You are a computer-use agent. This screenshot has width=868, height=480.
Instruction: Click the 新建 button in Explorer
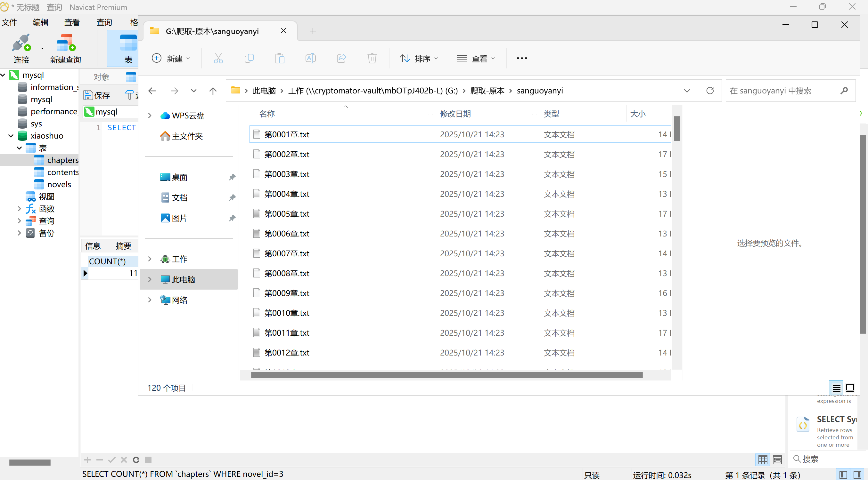click(x=171, y=58)
